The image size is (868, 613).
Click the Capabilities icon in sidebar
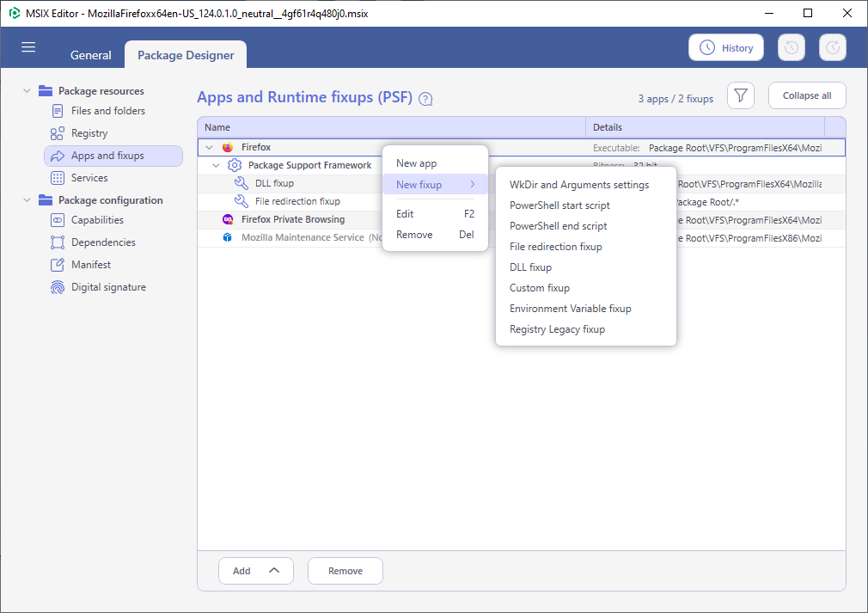58,220
